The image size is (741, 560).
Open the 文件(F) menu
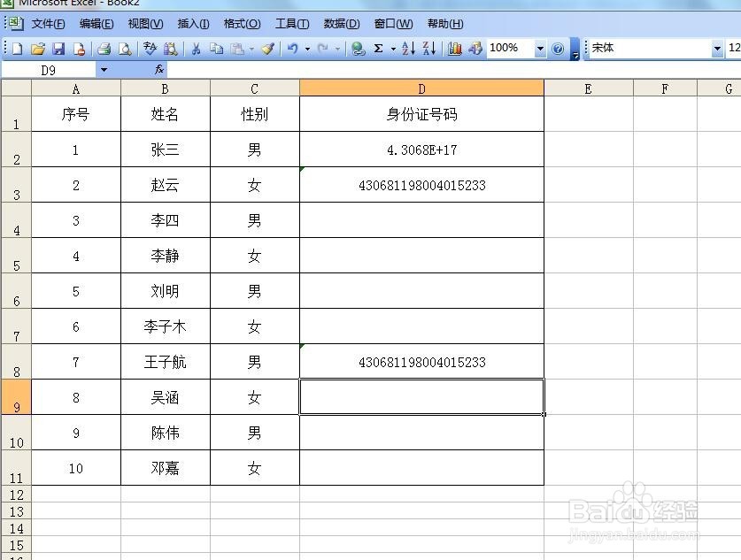(x=48, y=24)
